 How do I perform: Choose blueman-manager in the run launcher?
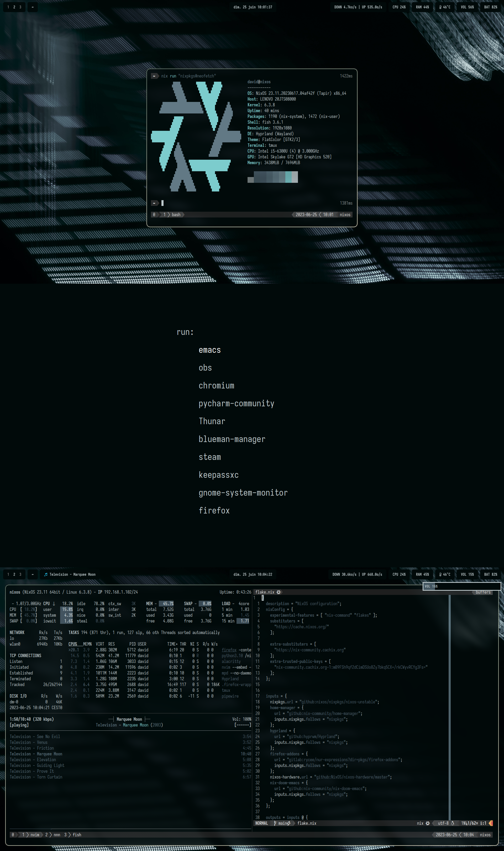(x=232, y=439)
